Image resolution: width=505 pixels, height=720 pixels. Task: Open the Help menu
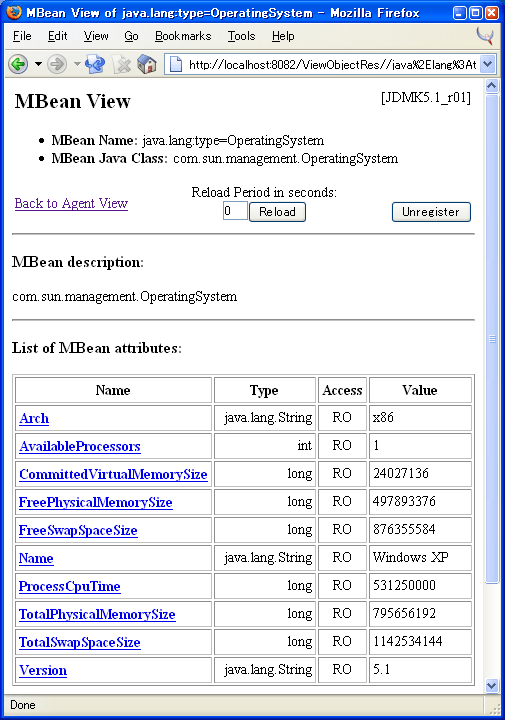pos(283,36)
